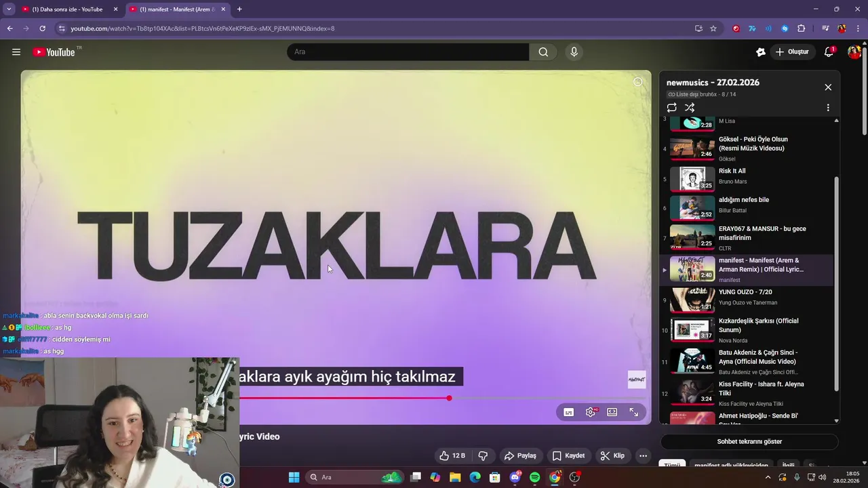Open Discord from the taskbar
The height and width of the screenshot is (488, 868).
pos(515,477)
